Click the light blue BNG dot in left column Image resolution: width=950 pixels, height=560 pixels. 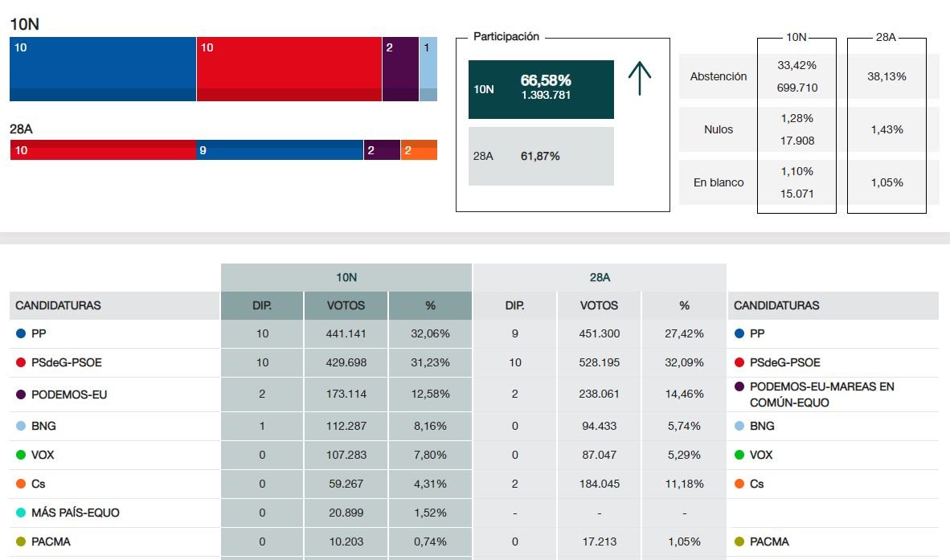point(21,426)
